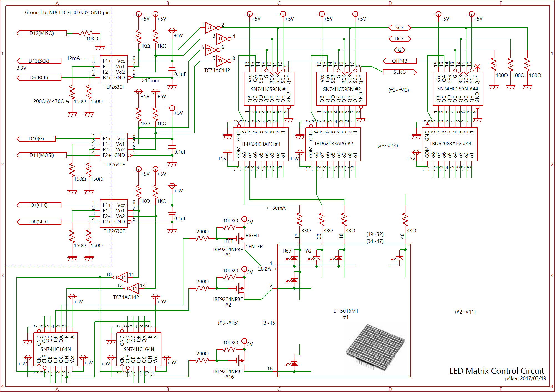The width and height of the screenshot is (555, 392).
Task: Click the 200Ω // 470Ω note
Action: click(51, 101)
